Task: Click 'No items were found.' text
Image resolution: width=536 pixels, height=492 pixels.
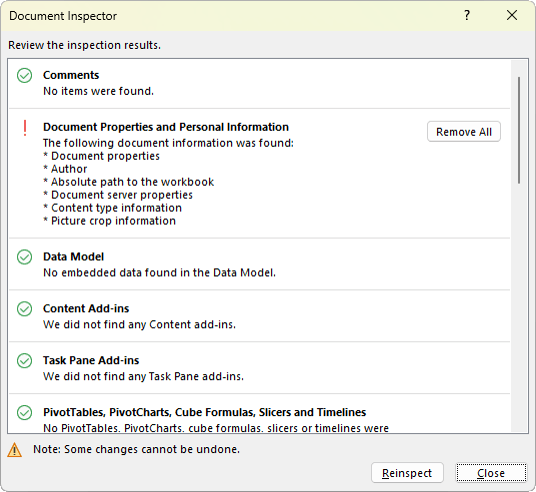Action: (x=98, y=91)
